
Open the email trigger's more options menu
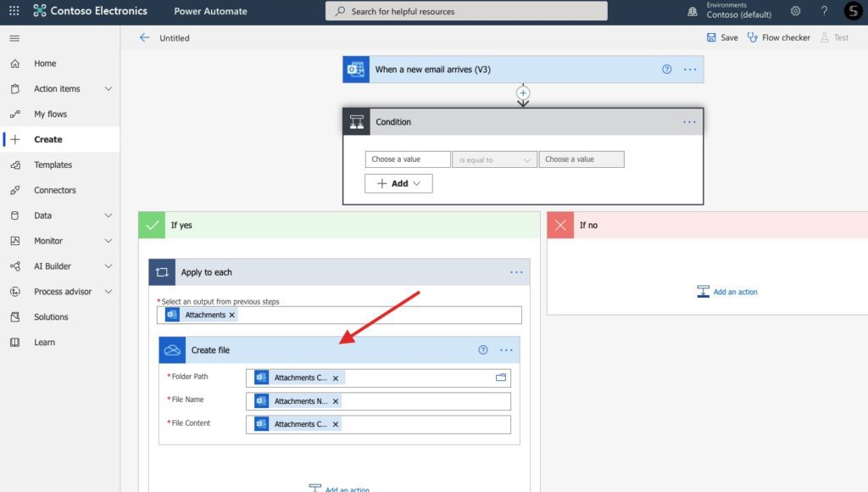click(690, 70)
